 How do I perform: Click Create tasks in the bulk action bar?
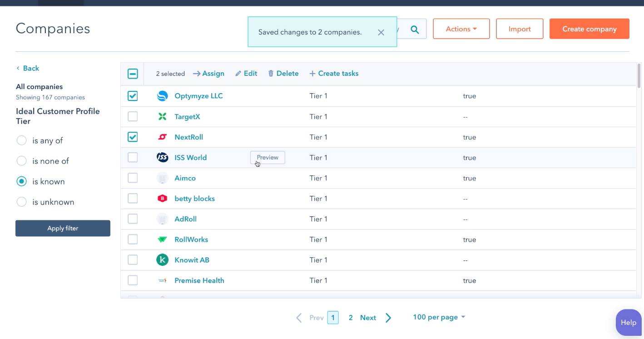click(x=338, y=73)
